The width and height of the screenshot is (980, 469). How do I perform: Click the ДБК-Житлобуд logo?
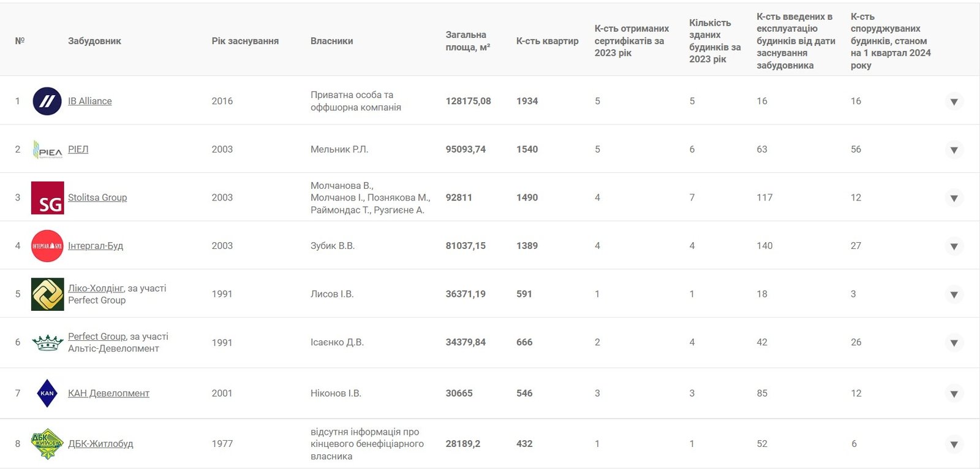click(x=47, y=444)
